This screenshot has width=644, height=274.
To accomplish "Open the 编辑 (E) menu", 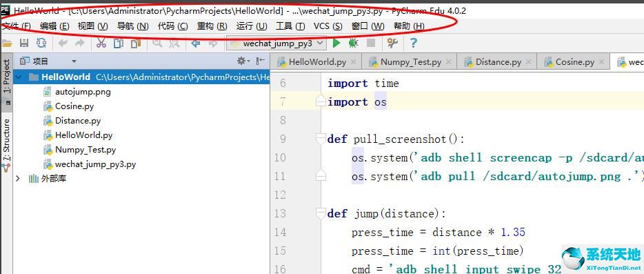I will 54,26.
